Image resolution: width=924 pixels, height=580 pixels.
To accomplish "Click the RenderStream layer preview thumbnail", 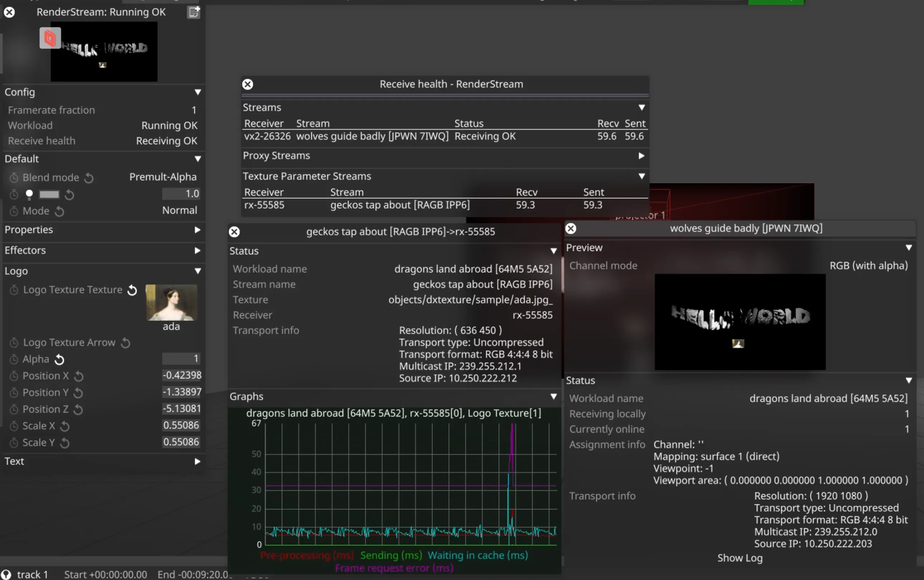I will click(104, 51).
